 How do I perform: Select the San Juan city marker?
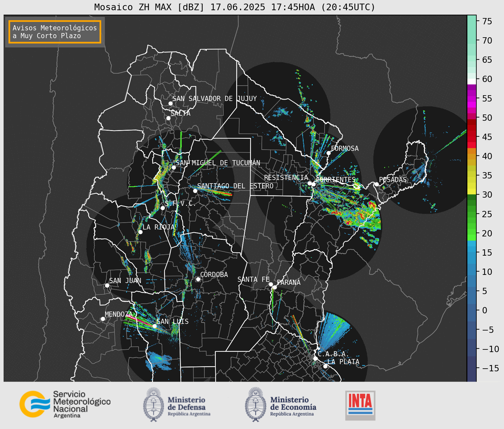(107, 285)
